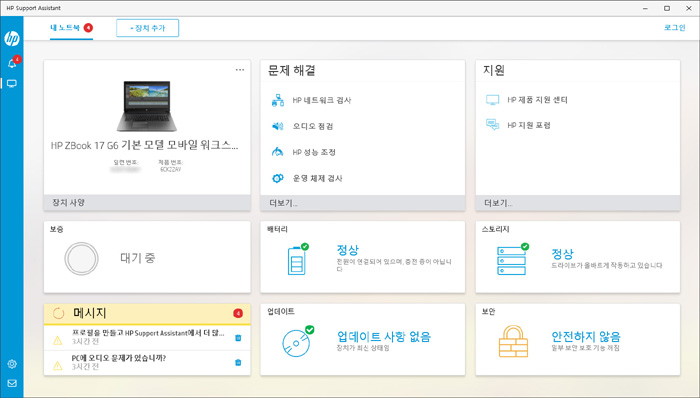Click the red count badge on 메시지
The height and width of the screenshot is (398, 700).
[x=238, y=313]
